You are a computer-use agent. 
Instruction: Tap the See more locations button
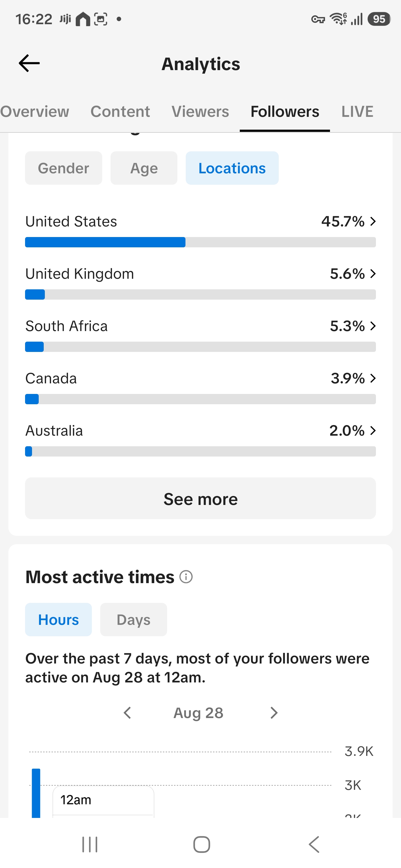[x=200, y=498]
